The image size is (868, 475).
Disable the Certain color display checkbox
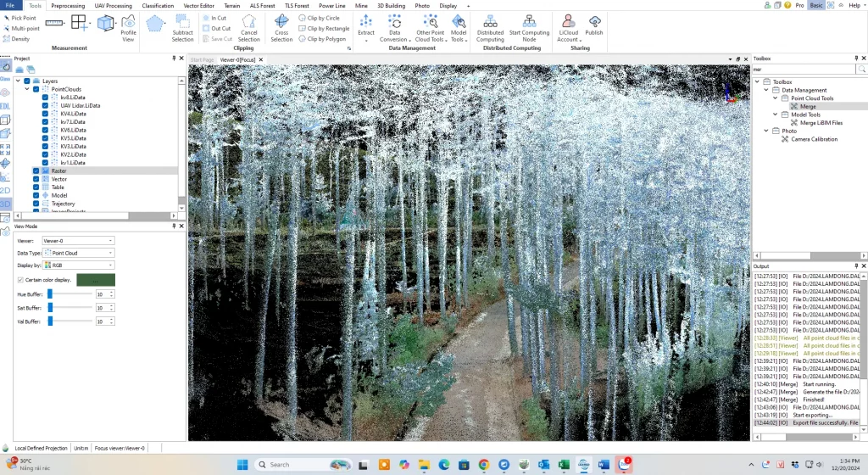20,279
